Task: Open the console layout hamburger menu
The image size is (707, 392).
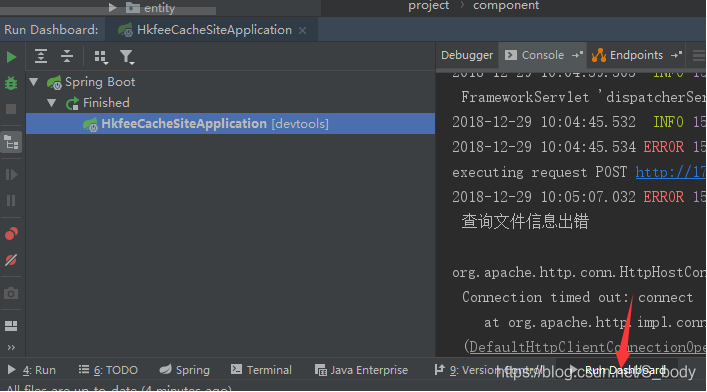Action: click(699, 55)
